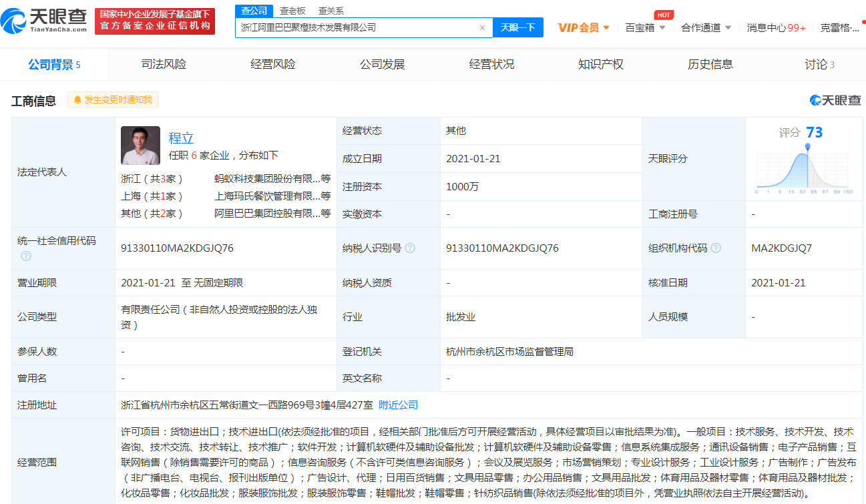The height and width of the screenshot is (504, 866).
Task: Click the photo of 程立
Action: [140, 146]
